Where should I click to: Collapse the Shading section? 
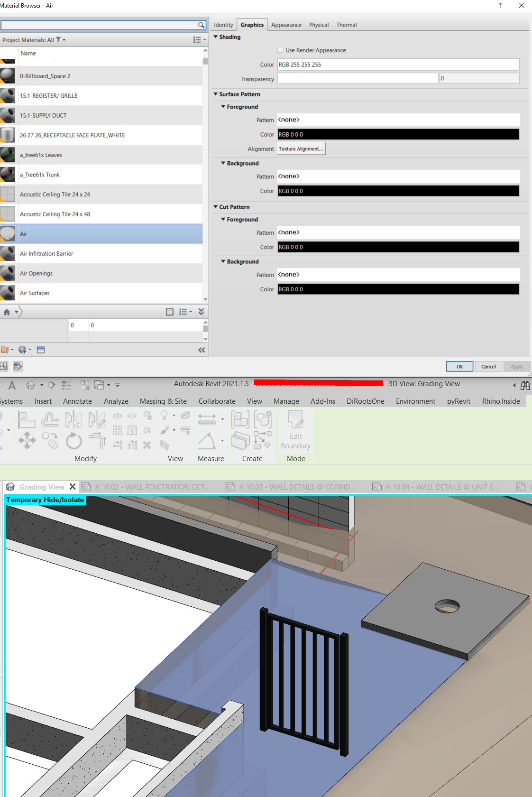216,37
